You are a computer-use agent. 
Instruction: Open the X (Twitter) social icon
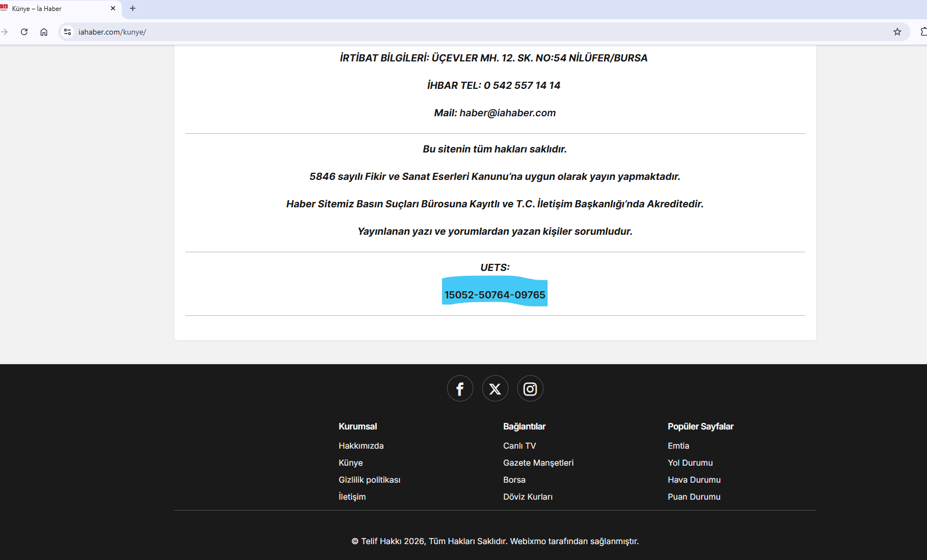click(495, 389)
